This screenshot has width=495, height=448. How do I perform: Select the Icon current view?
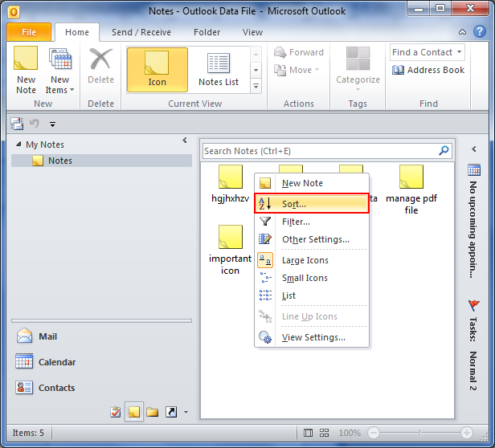(157, 70)
